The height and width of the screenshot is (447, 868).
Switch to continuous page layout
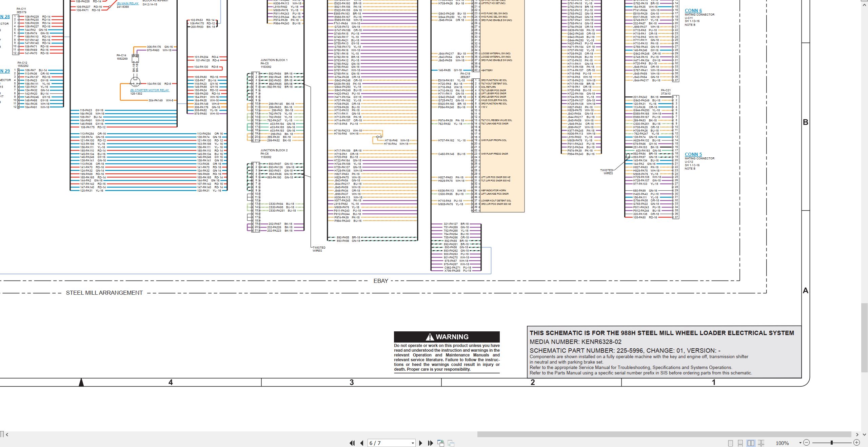point(741,443)
